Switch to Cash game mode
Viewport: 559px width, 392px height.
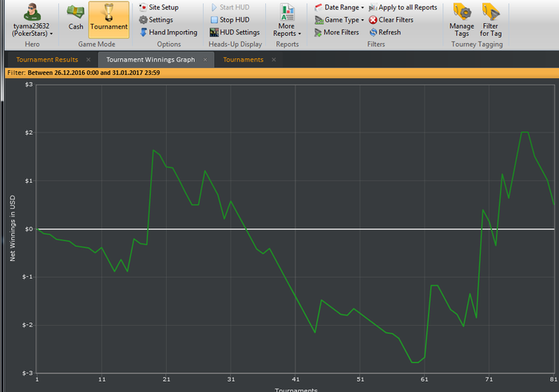tap(76, 18)
